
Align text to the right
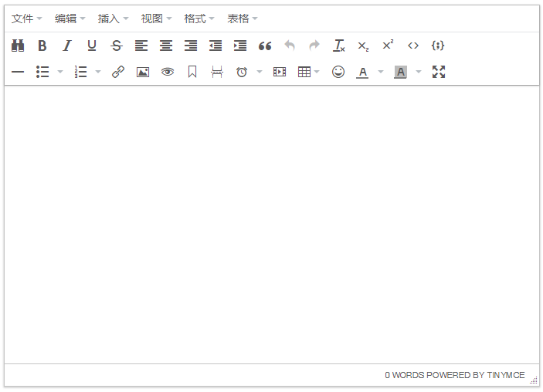(191, 46)
